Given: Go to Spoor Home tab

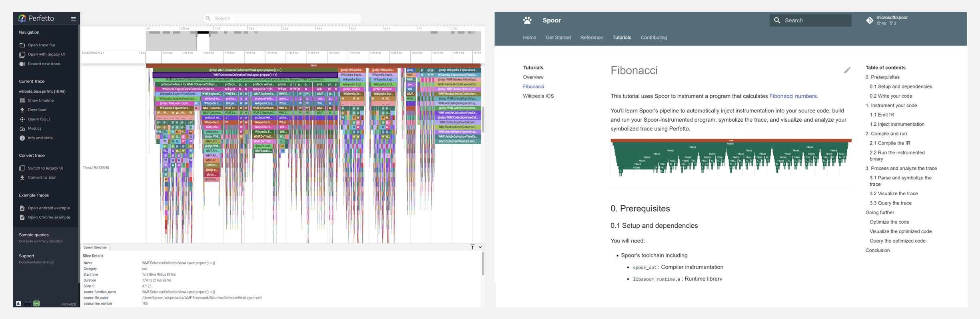Looking at the screenshot, I should [x=529, y=38].
